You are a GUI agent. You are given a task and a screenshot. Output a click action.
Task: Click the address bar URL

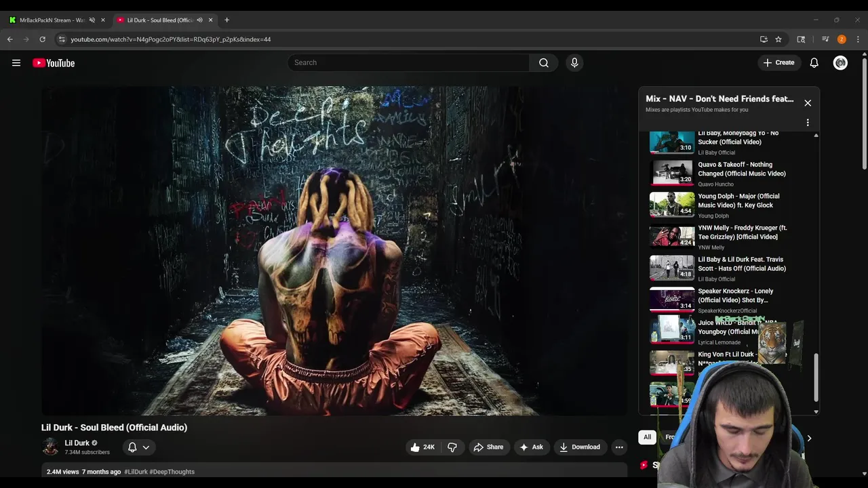coord(171,39)
